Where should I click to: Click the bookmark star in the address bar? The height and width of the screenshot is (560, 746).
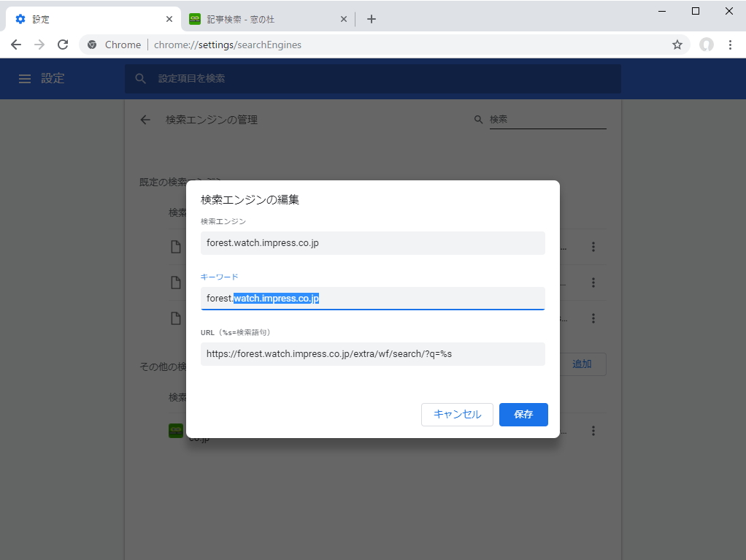(677, 45)
